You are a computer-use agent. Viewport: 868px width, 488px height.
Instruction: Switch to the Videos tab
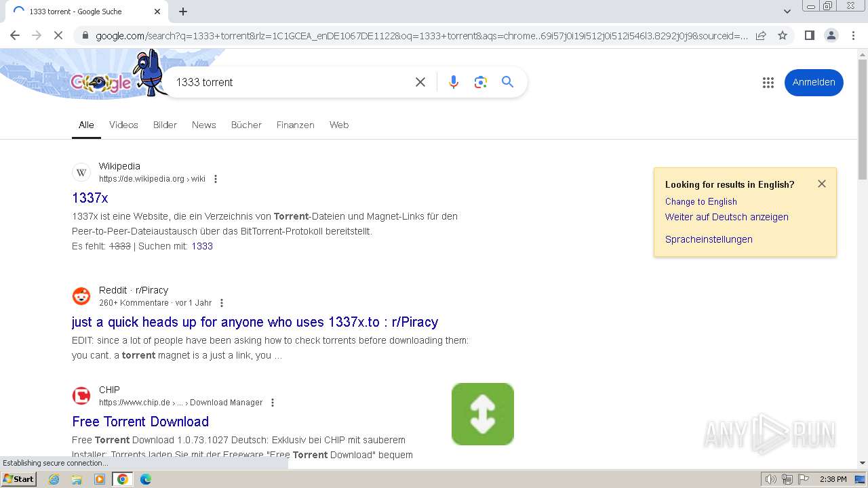pos(123,125)
